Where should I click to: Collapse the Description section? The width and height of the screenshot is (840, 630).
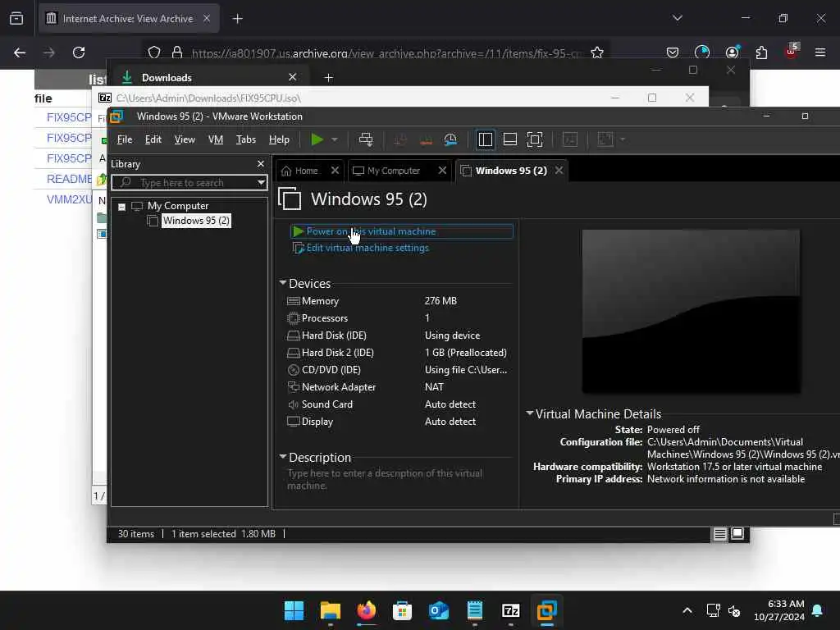[283, 457]
